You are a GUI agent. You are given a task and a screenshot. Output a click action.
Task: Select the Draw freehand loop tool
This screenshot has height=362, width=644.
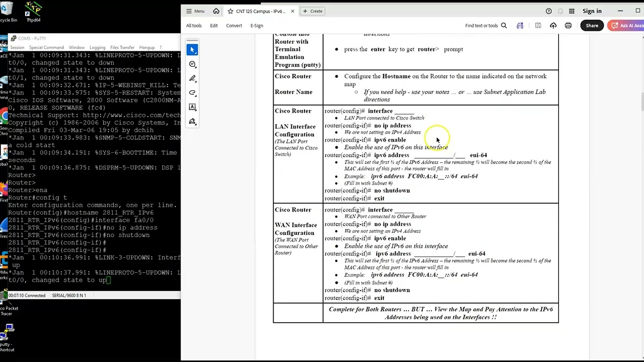[x=192, y=93]
